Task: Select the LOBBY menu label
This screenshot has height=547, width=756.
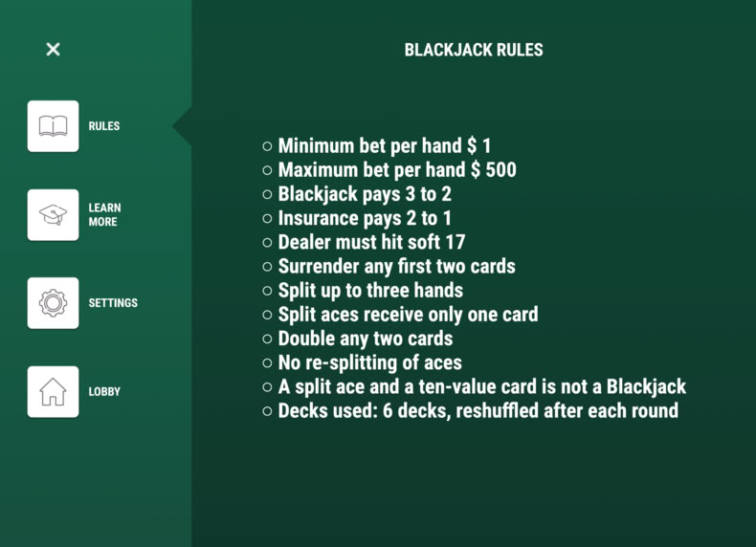Action: pyautogui.click(x=104, y=392)
